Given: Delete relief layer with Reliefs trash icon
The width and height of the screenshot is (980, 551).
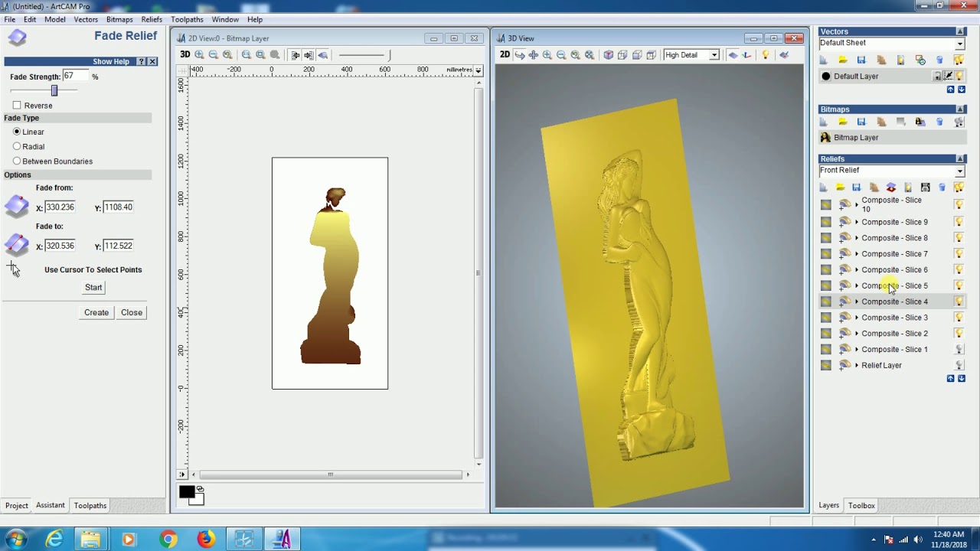Looking at the screenshot, I should click(942, 187).
